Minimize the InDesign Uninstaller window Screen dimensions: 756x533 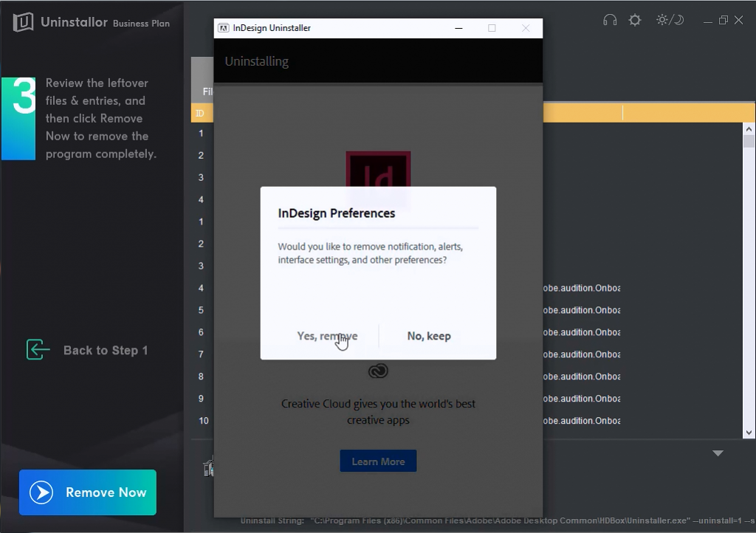point(458,29)
